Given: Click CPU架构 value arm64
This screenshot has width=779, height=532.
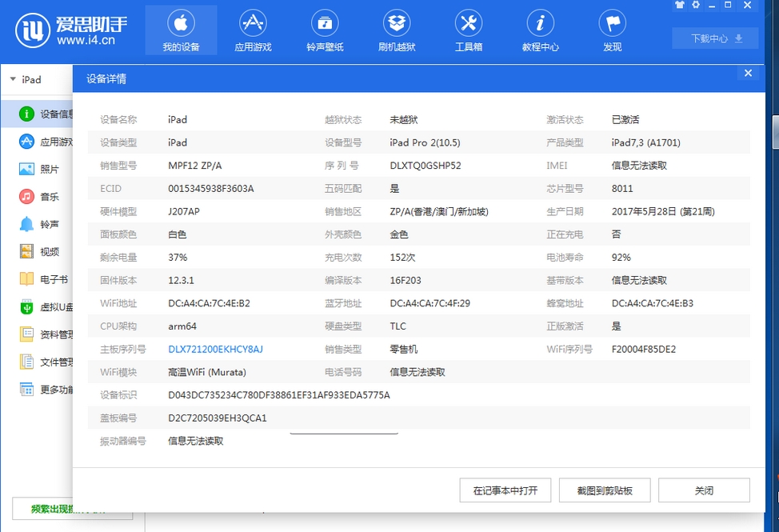Looking at the screenshot, I should click(182, 326).
